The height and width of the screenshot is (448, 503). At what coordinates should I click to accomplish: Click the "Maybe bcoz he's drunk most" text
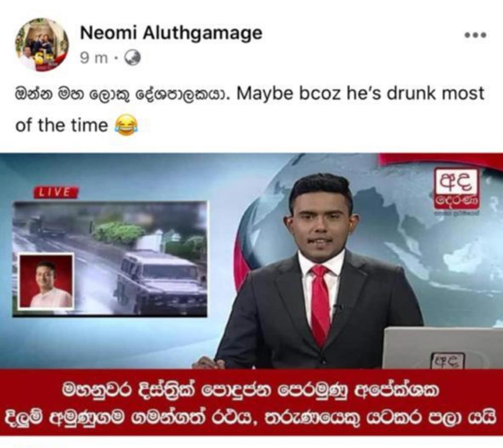coord(360,93)
